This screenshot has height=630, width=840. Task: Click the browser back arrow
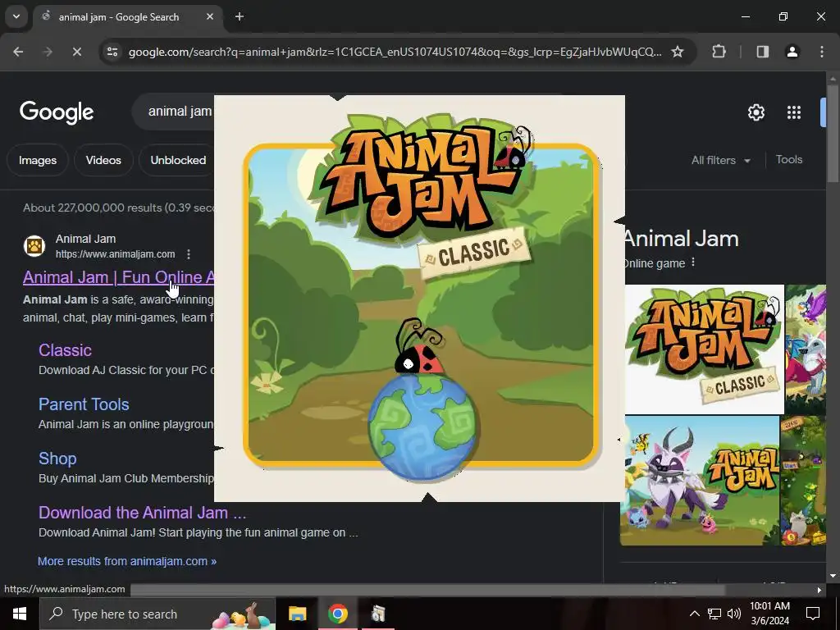click(18, 52)
